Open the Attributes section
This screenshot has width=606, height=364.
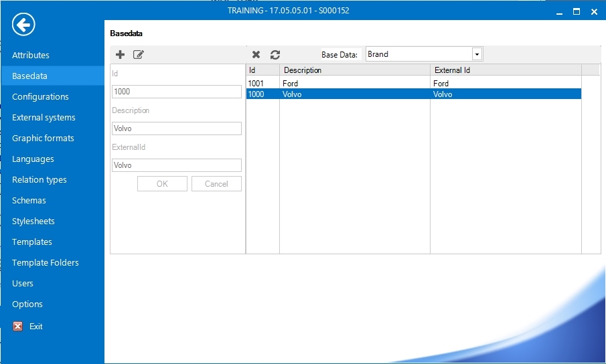(31, 56)
